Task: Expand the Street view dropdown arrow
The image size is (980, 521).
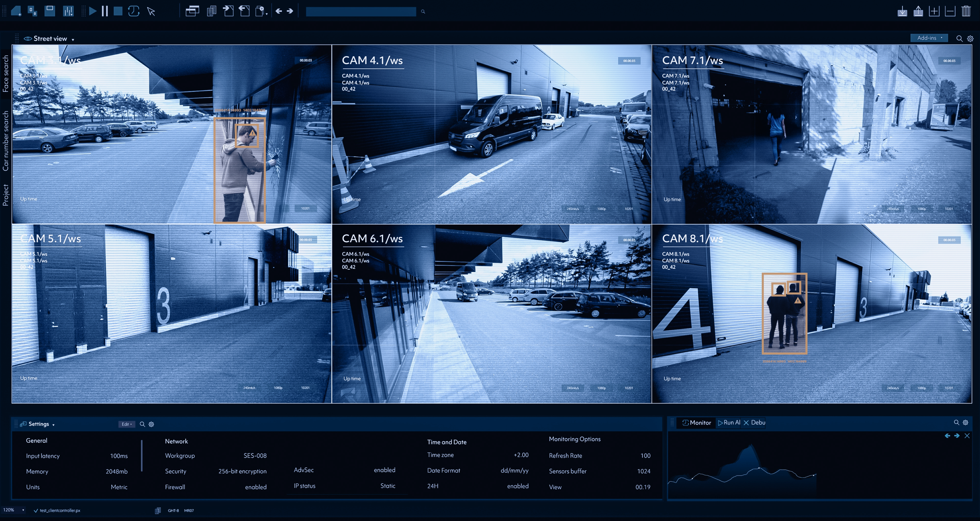Action: coord(73,40)
